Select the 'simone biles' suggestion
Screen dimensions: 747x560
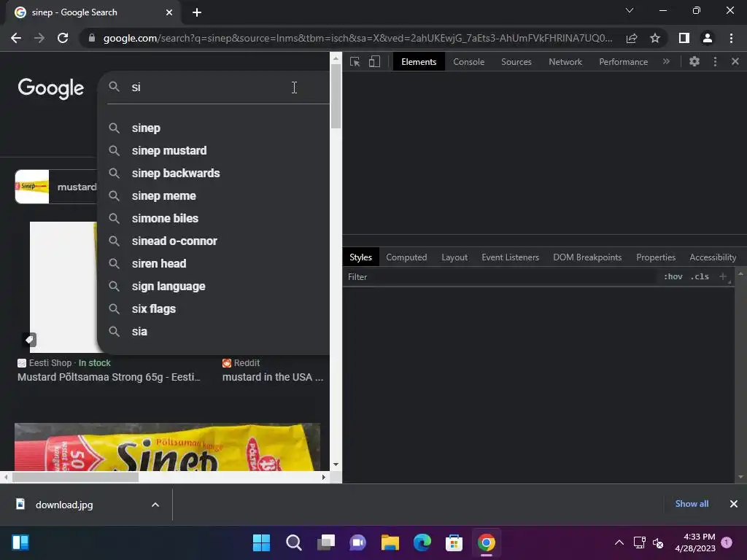pos(214,219)
